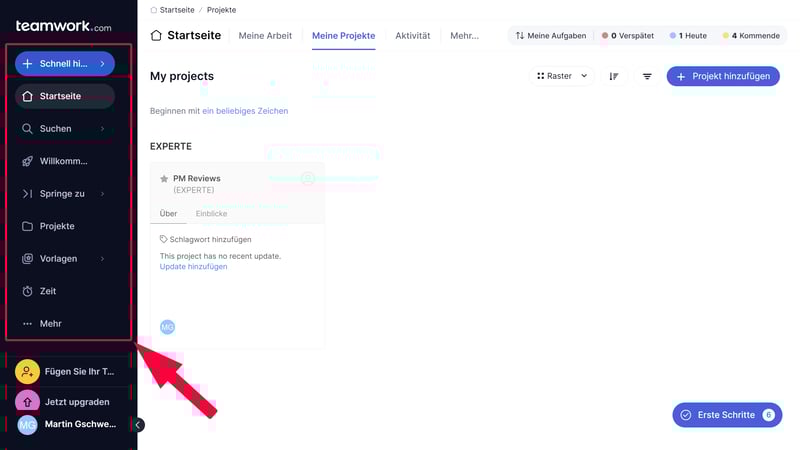Click the MG avatar on PM Reviews card
The image size is (800, 450).
[167, 327]
